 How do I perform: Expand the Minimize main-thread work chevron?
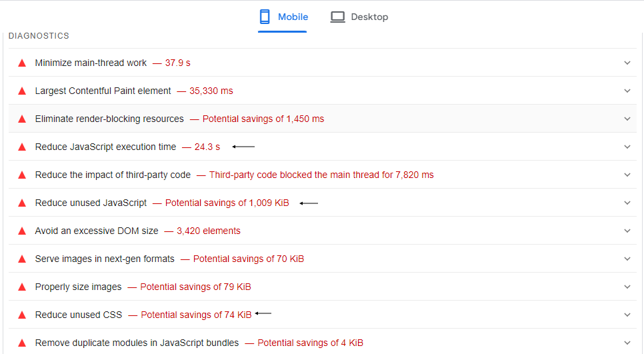(627, 63)
